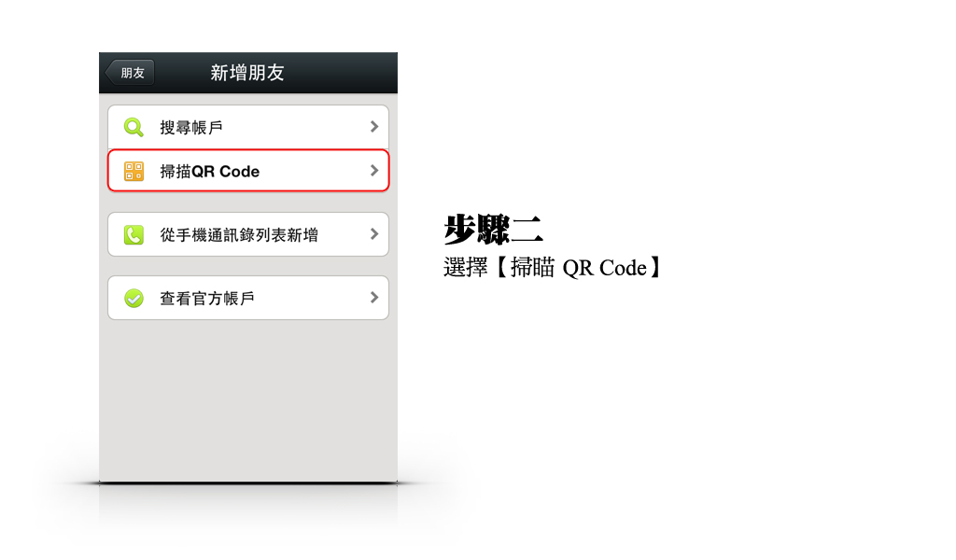Click the green phone contacts icon
Screen dimensions: 956x560
[x=134, y=234]
